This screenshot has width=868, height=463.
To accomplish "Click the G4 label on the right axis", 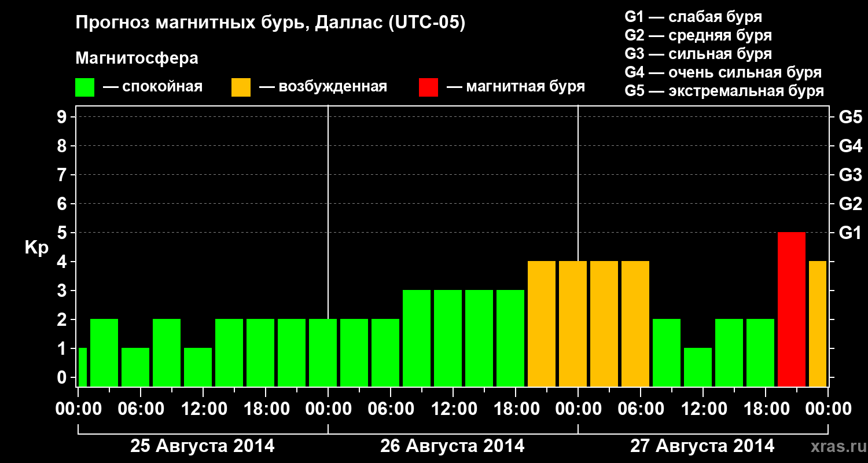I will pyautogui.click(x=850, y=146).
